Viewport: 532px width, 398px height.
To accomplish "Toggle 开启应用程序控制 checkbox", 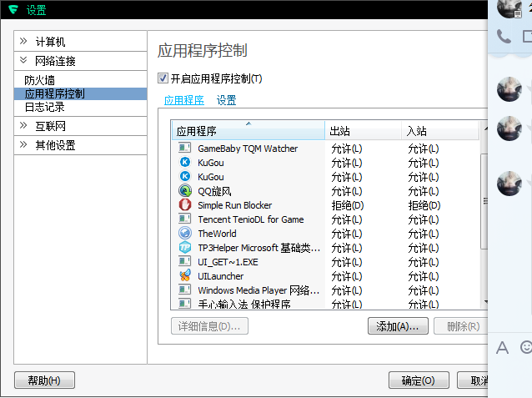I will point(163,78).
